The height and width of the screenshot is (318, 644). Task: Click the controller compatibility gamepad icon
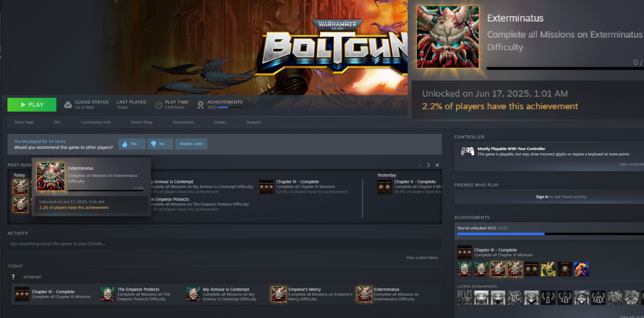coord(468,151)
